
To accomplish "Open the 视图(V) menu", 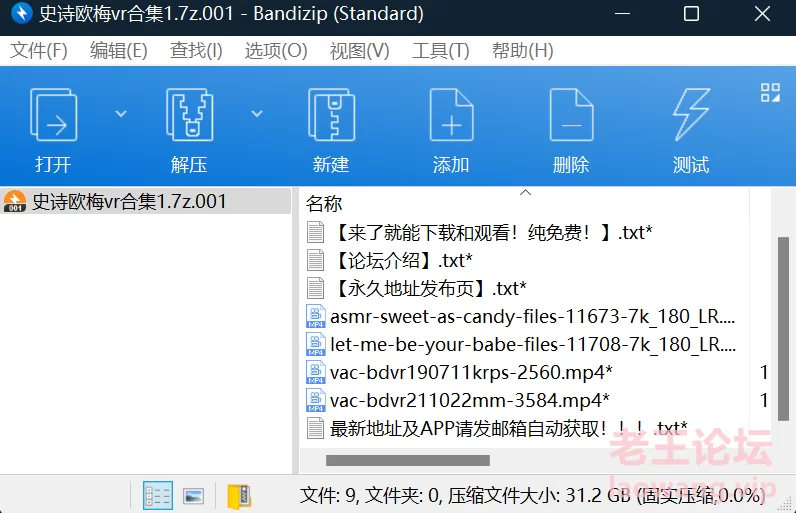I will pyautogui.click(x=359, y=51).
